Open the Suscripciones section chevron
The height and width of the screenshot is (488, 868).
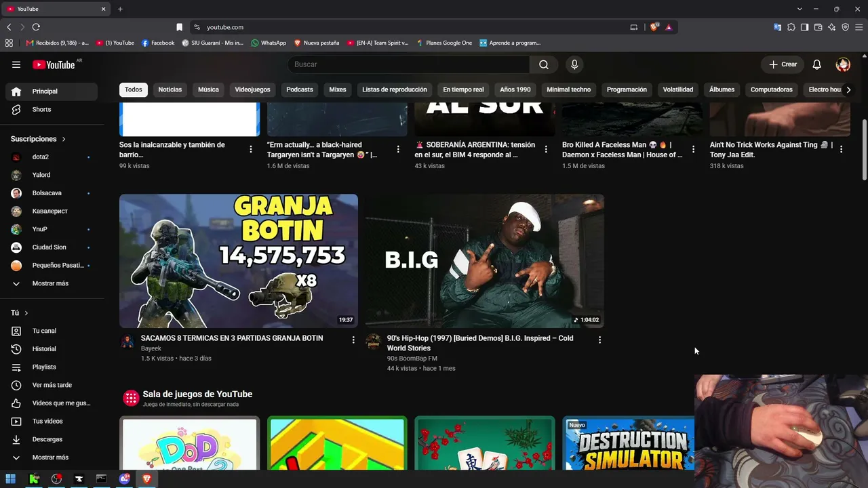click(x=64, y=139)
